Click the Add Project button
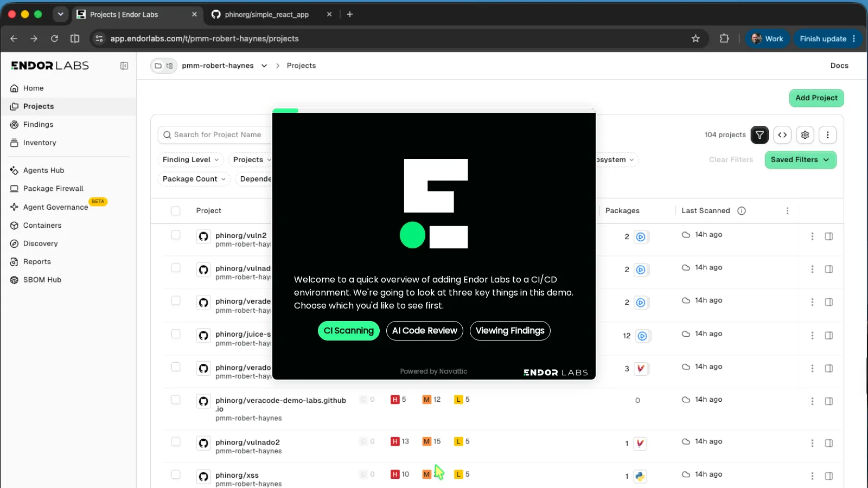The height and width of the screenshot is (488, 868). click(816, 98)
